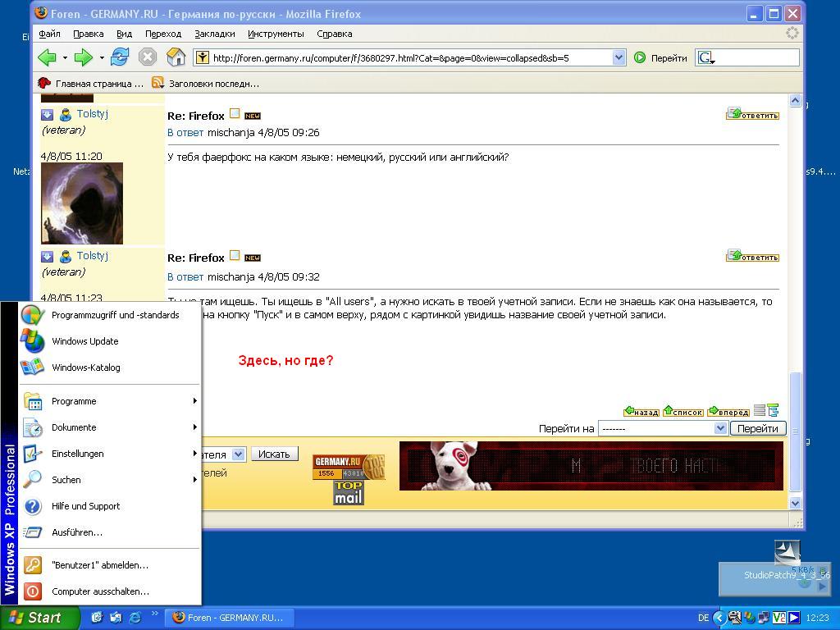The width and height of the screenshot is (840, 630).
Task: Click the threaded view icon near вперёд
Action: 773,410
